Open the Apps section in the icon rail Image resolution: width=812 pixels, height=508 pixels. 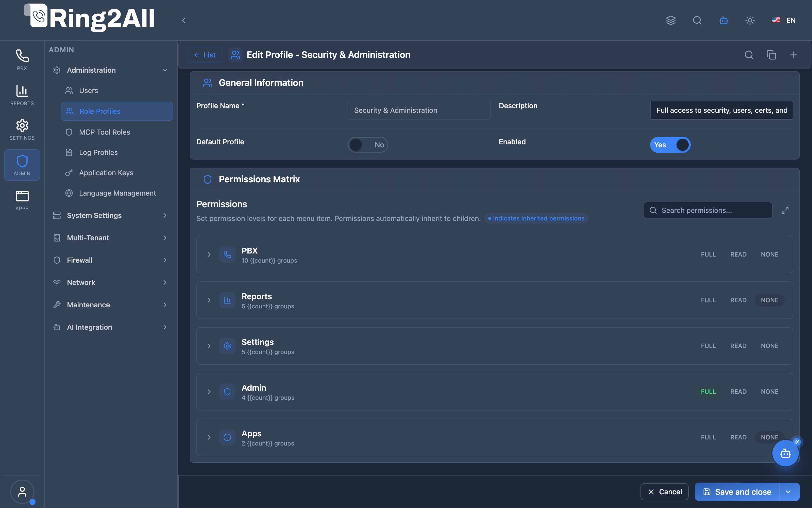22,200
